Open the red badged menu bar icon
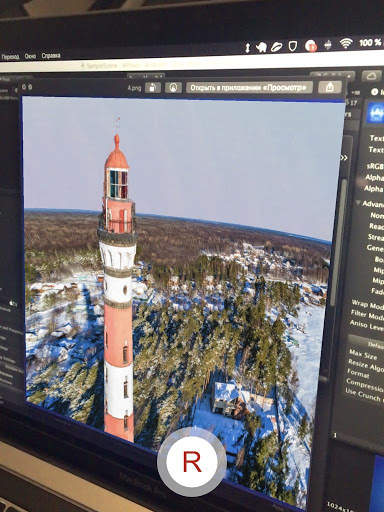384x512 pixels. click(x=311, y=45)
